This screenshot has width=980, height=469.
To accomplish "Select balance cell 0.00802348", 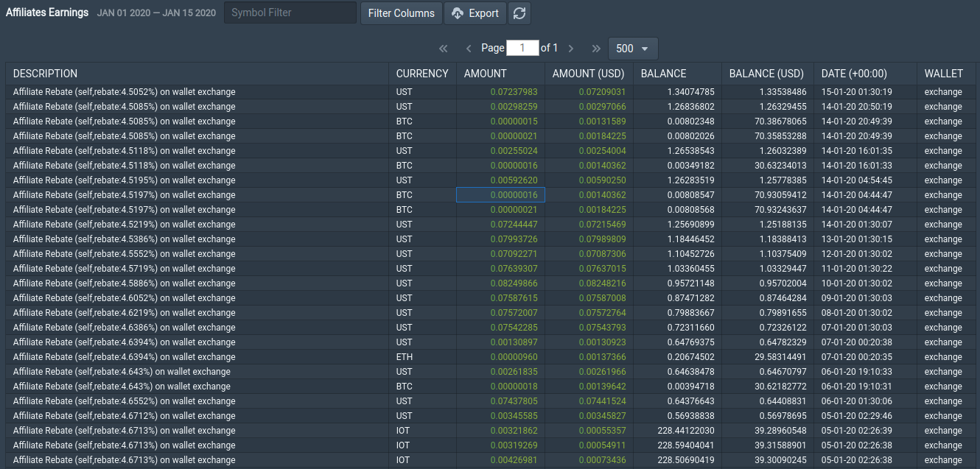I will tap(678, 121).
